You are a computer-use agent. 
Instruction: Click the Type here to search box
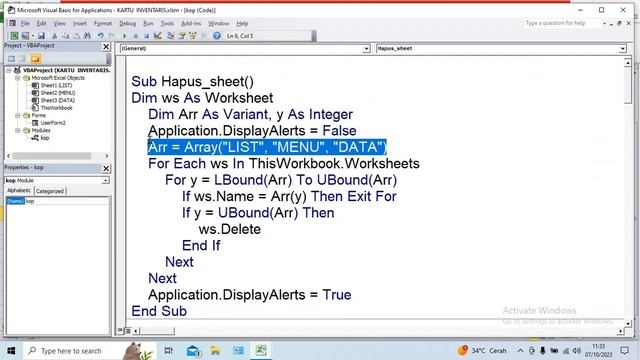pos(89,351)
